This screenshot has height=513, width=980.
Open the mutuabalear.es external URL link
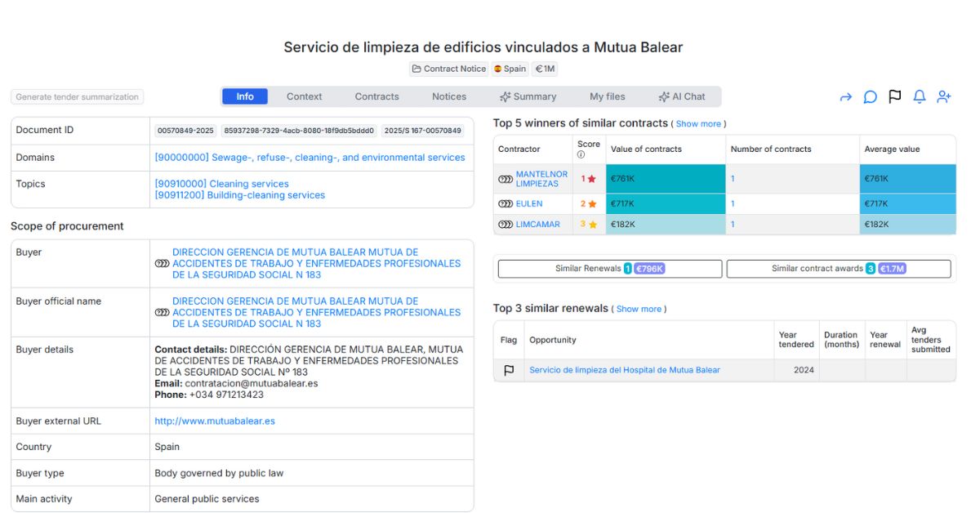click(x=215, y=422)
